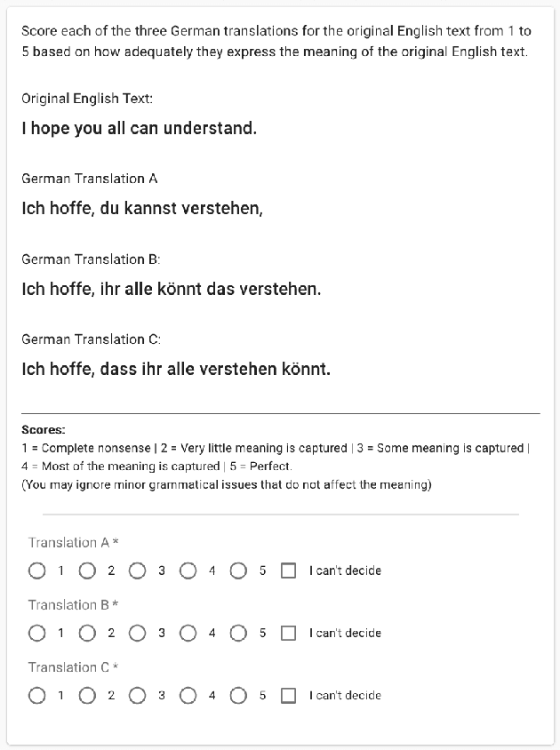Mark Translation A as 5, Perfect
The height and width of the screenshot is (750, 560).
point(238,570)
